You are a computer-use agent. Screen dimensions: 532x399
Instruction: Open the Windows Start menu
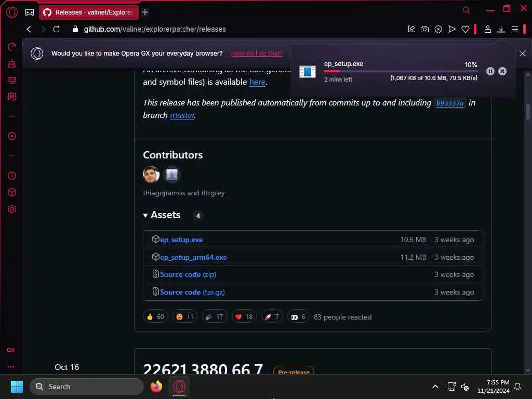pos(17,387)
